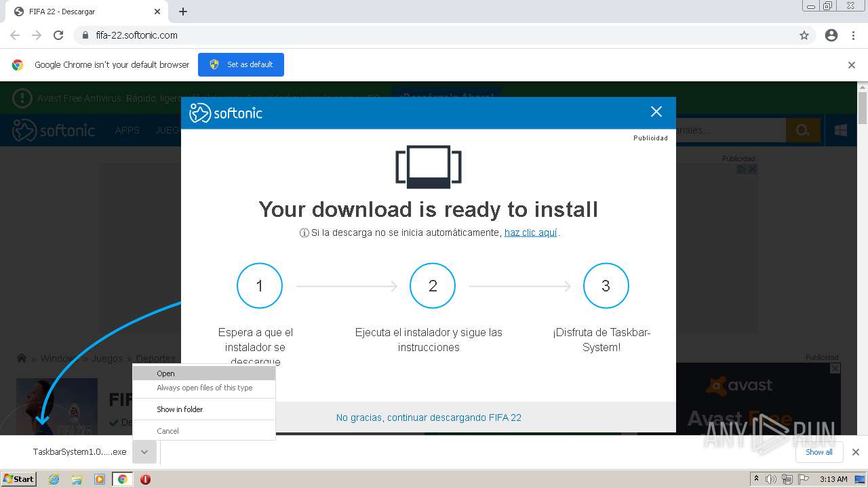868x488 pixels.
Task: Select Cancel in download menu
Action: click(204, 431)
